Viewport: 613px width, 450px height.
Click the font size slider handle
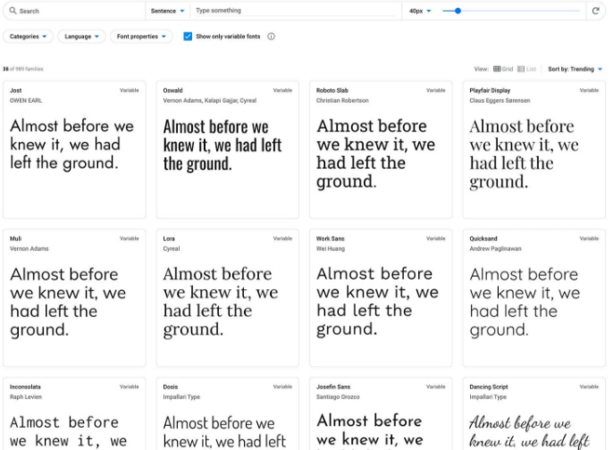tap(458, 11)
